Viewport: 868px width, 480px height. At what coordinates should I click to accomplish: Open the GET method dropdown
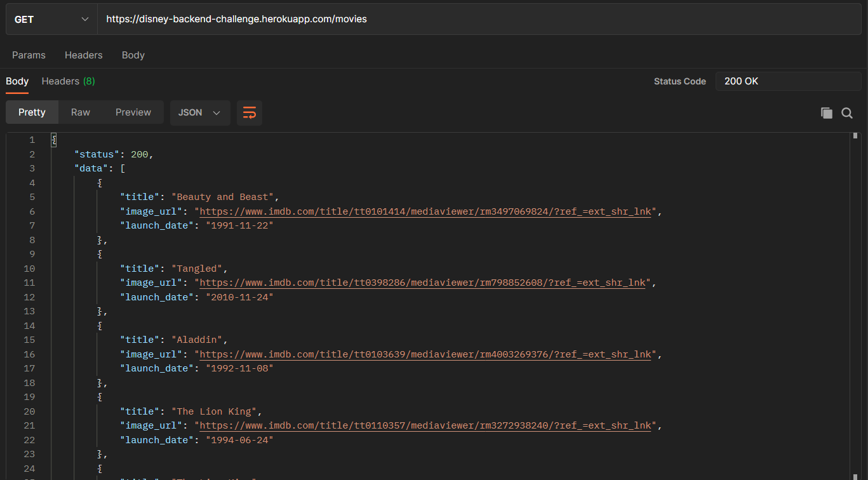tap(51, 19)
